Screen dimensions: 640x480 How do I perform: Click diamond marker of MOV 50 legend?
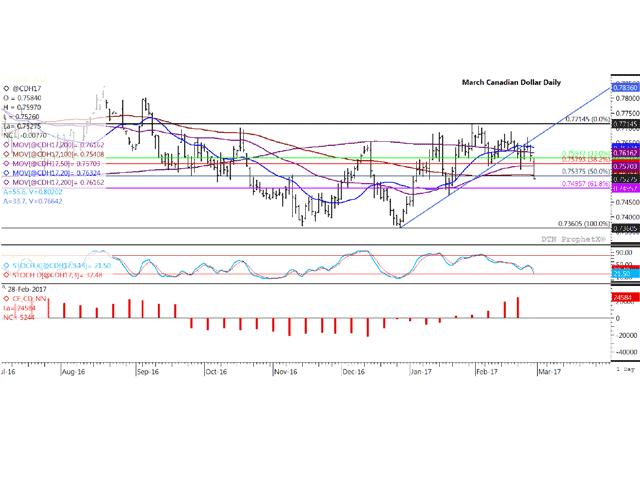tap(6, 164)
